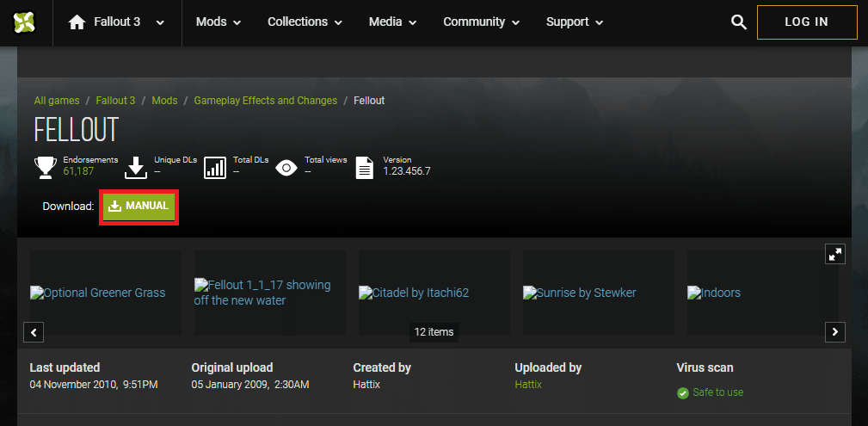Expand the Support menu
The image size is (868, 426).
pyautogui.click(x=575, y=22)
